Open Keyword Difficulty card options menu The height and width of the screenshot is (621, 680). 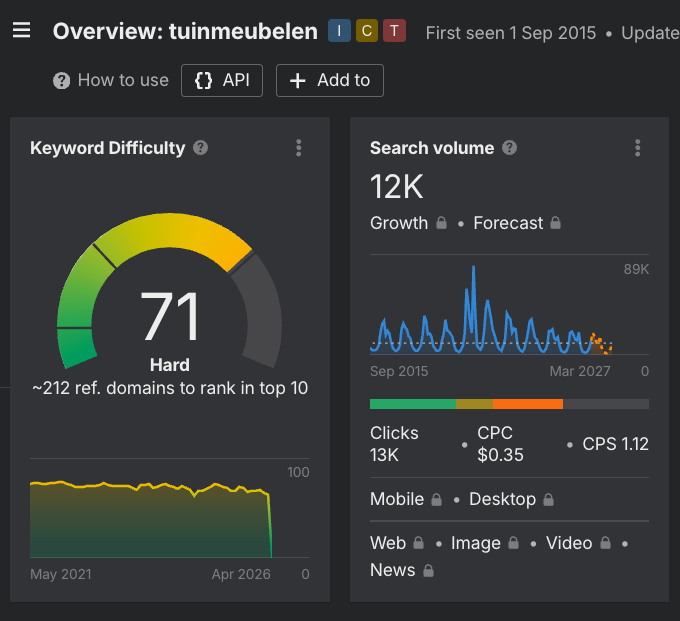coord(298,148)
